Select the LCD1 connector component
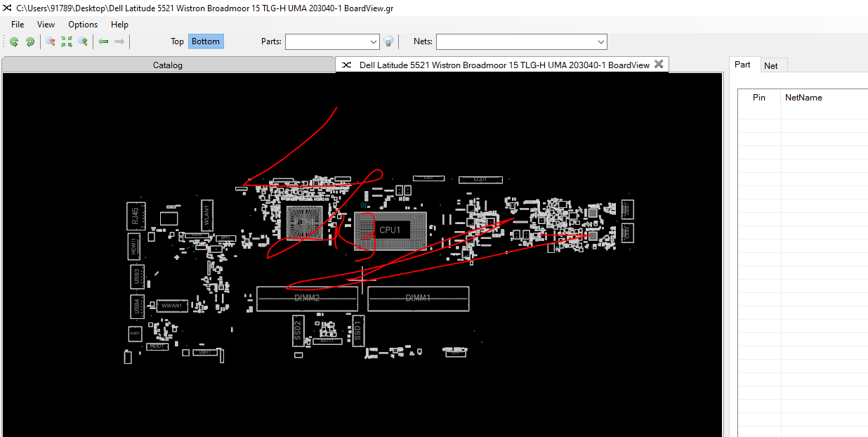Screen dimensions: 868x437 pos(480,180)
